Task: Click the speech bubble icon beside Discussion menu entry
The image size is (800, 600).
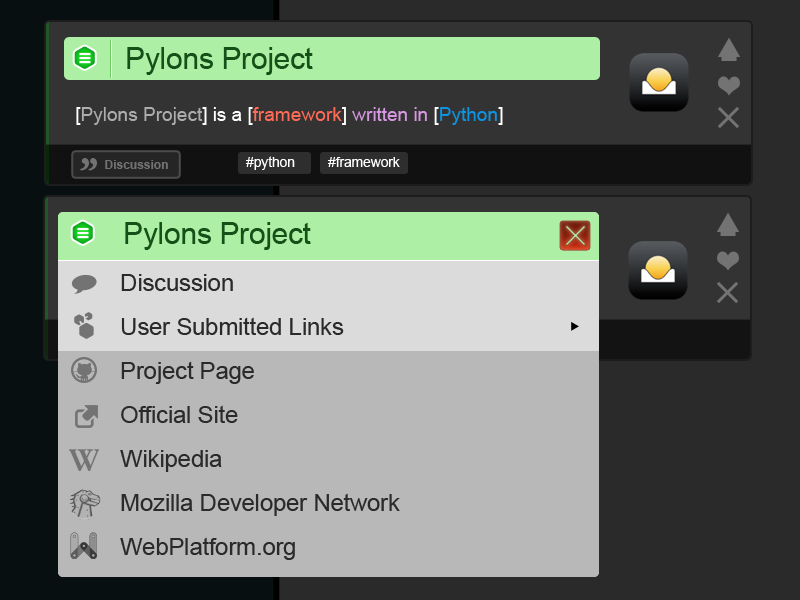Action: [84, 284]
